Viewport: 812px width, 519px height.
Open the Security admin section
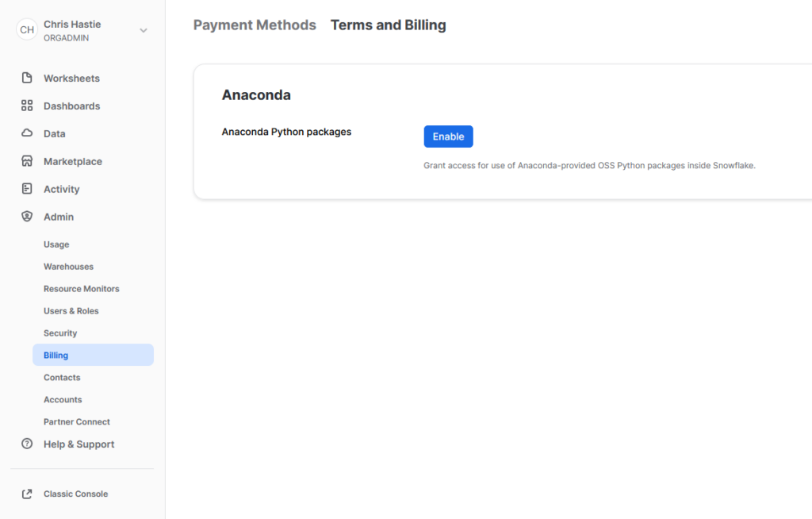[60, 333]
